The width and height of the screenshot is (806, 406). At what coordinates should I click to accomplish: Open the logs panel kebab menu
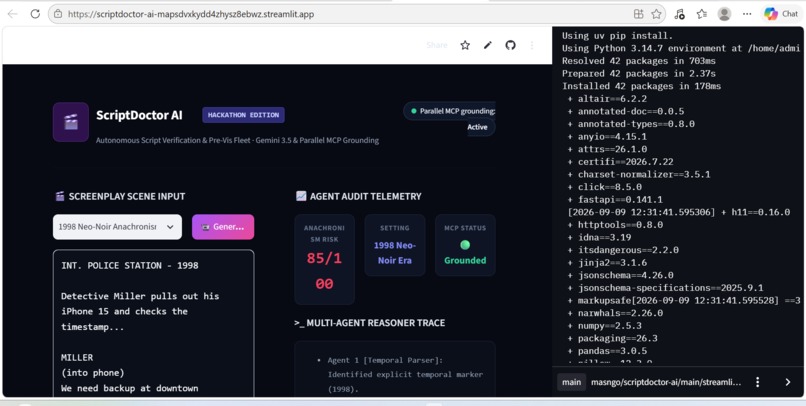[x=757, y=382]
